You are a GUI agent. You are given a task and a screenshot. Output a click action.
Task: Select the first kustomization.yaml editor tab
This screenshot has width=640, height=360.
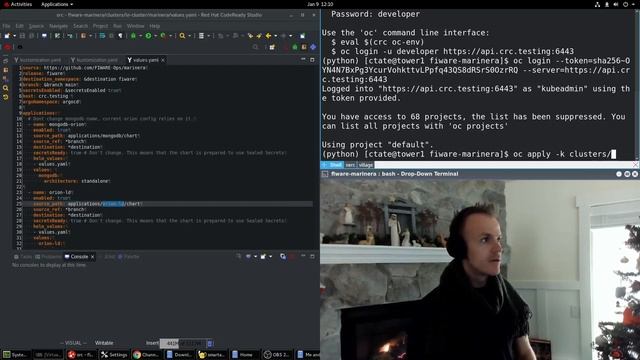pos(38,60)
